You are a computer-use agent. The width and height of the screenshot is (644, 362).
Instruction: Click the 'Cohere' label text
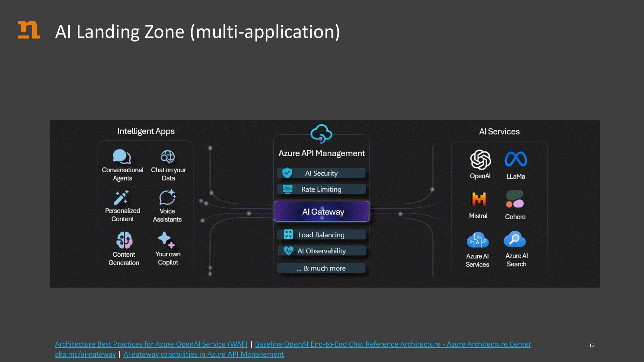click(515, 217)
